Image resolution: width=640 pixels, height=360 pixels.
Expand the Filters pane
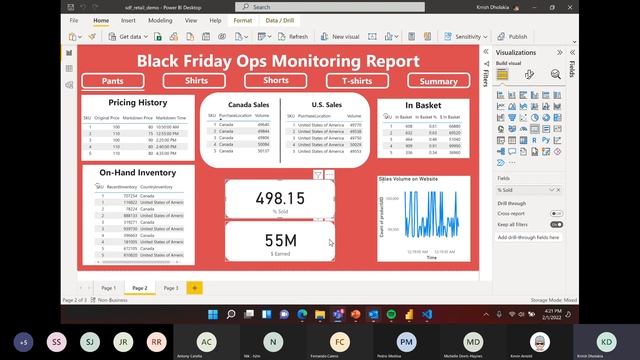pyautogui.click(x=486, y=52)
